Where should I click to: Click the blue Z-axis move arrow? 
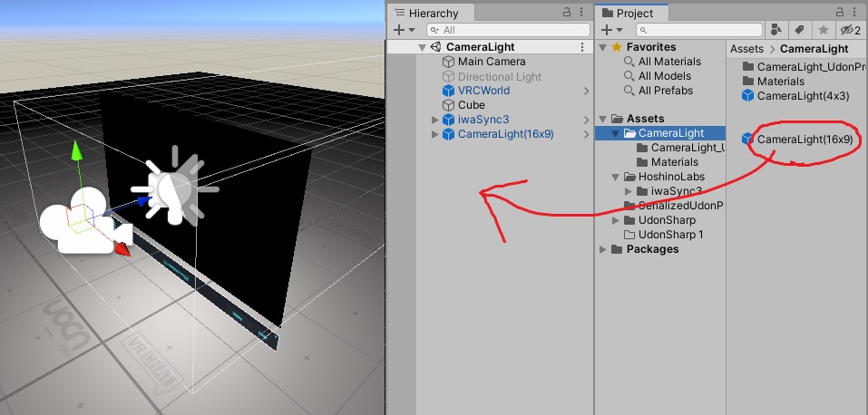point(144,201)
